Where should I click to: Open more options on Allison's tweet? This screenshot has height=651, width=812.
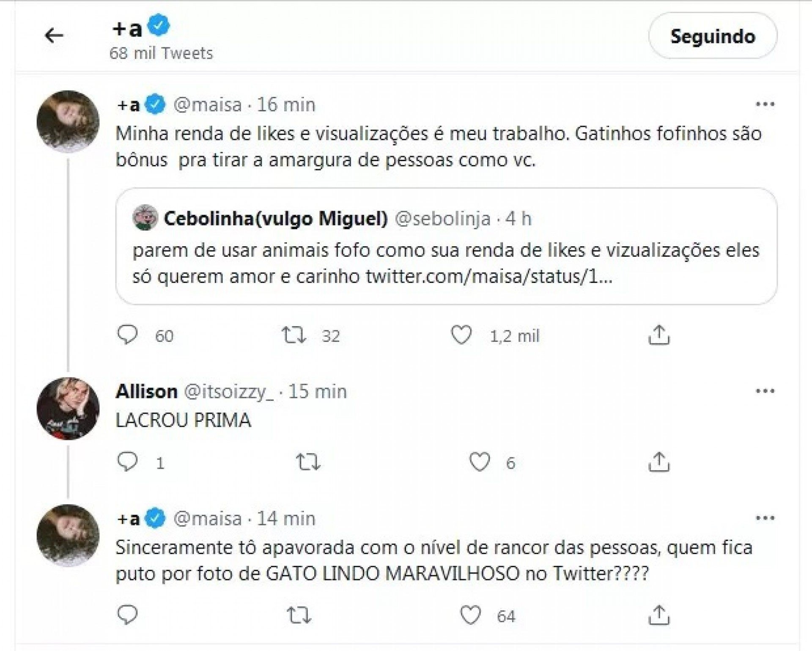click(765, 391)
